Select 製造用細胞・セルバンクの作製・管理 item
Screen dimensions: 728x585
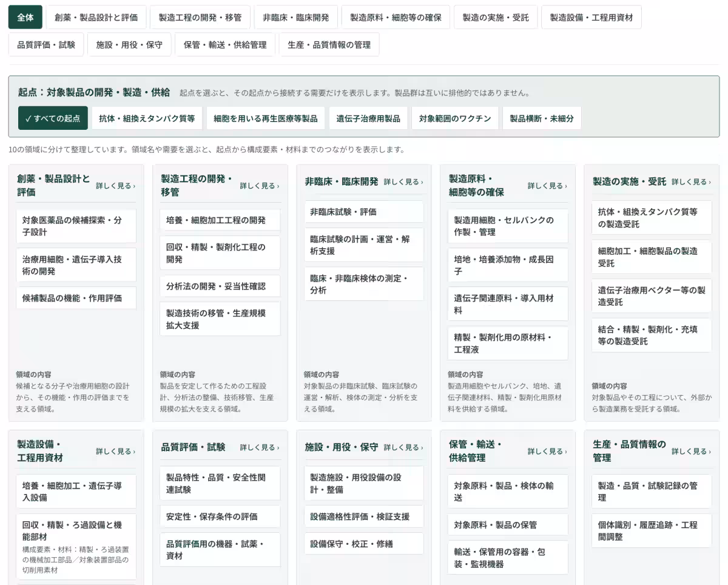click(x=508, y=226)
